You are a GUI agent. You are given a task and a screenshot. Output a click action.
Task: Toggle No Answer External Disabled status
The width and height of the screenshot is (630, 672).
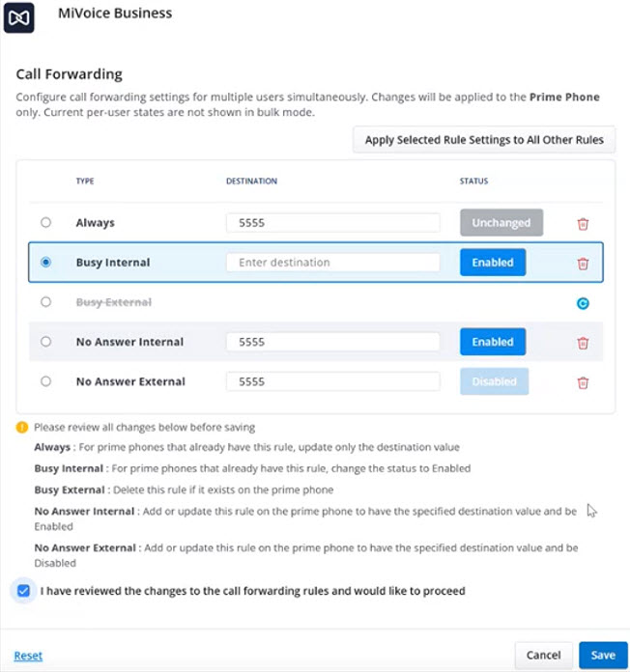pyautogui.click(x=494, y=381)
